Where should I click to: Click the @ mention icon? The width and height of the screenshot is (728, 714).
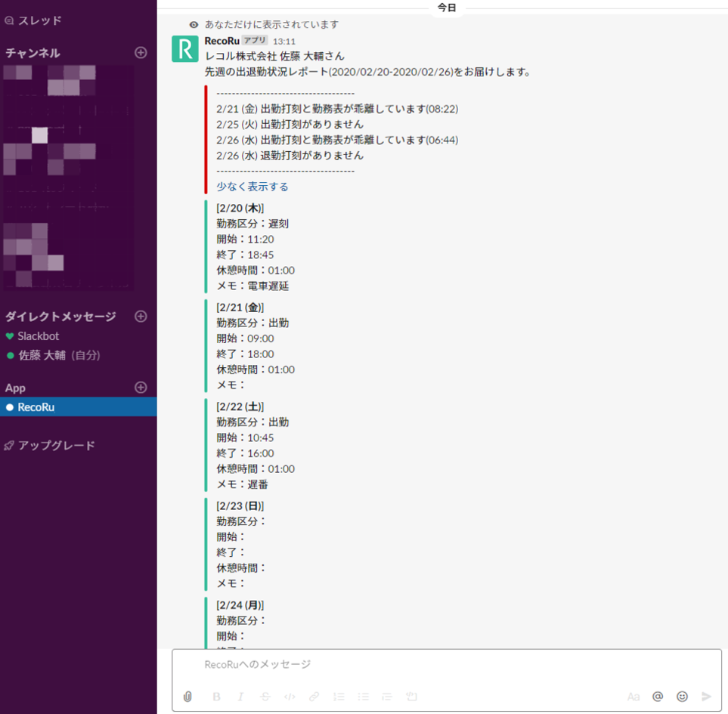(x=659, y=697)
